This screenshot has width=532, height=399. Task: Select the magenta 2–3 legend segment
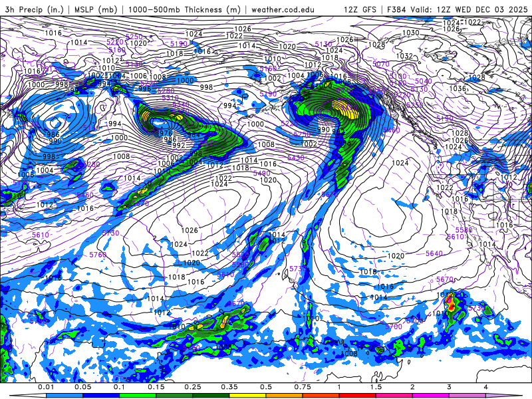tap(431, 396)
